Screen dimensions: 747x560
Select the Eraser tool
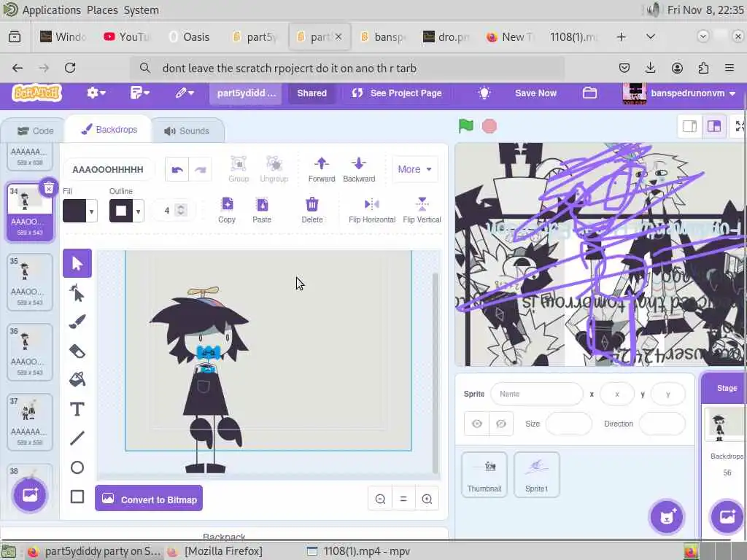pos(77,351)
